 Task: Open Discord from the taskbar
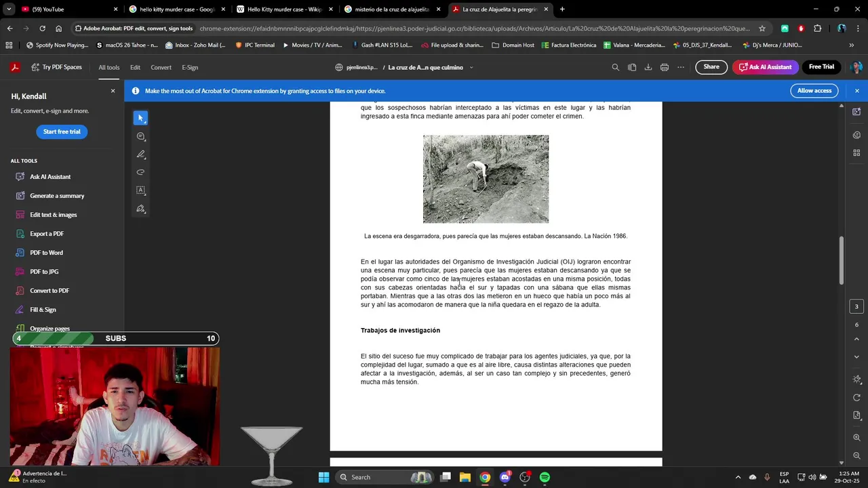pyautogui.click(x=505, y=477)
